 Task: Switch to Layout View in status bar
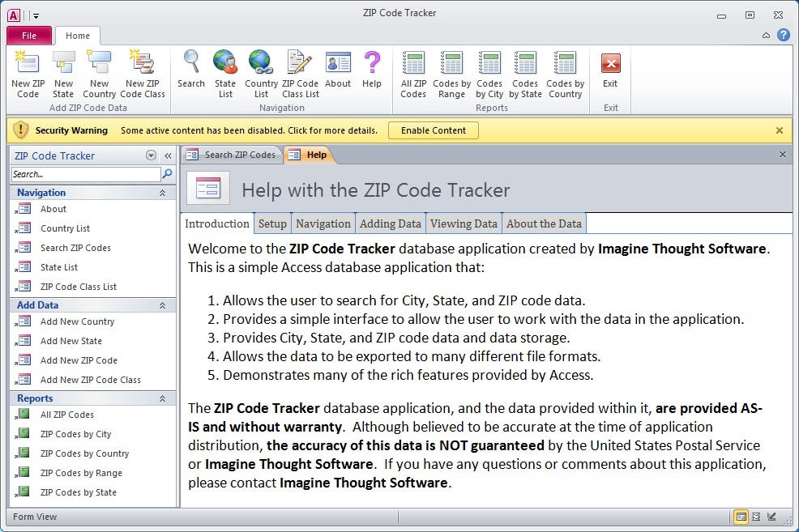[x=756, y=517]
